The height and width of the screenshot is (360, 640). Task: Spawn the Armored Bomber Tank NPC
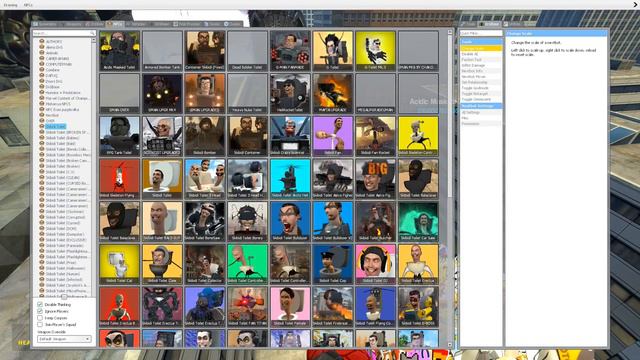pos(162,51)
